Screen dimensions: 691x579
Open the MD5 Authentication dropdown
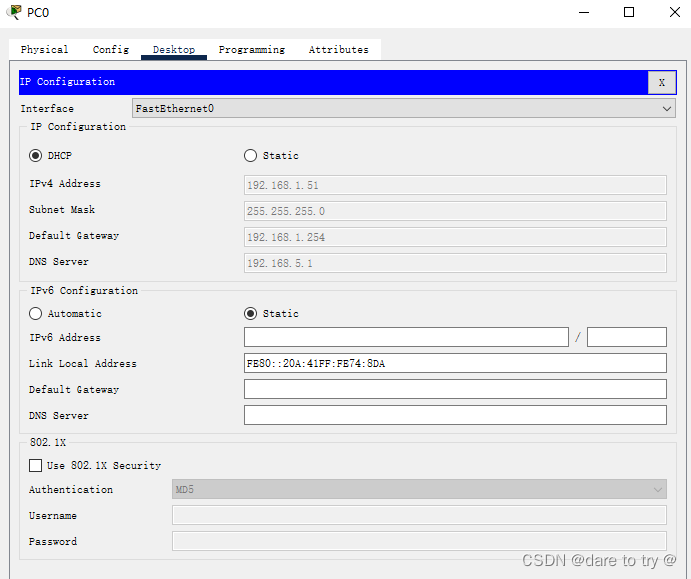[x=419, y=490]
